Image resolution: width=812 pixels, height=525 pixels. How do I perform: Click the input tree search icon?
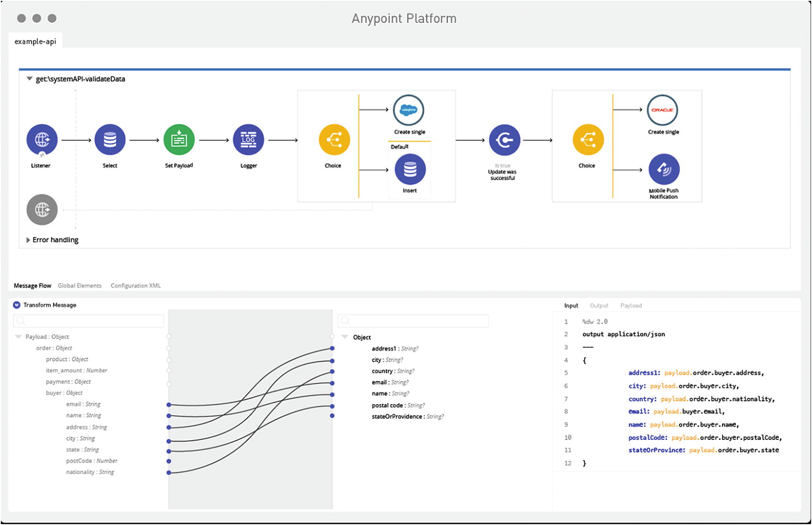[21, 321]
